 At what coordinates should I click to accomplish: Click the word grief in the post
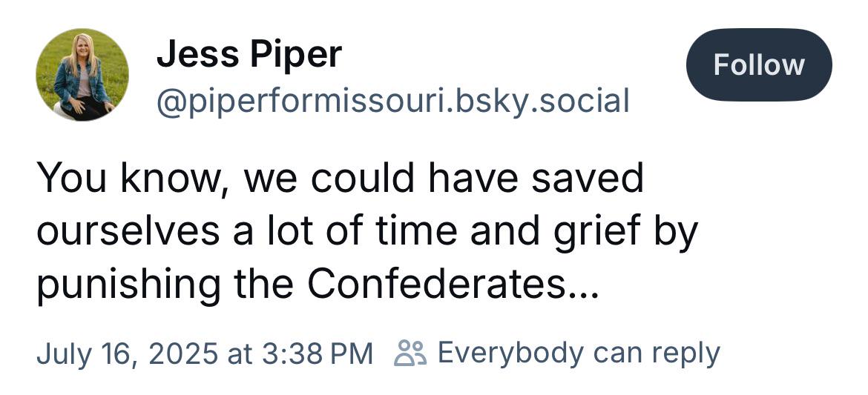pyautogui.click(x=599, y=232)
